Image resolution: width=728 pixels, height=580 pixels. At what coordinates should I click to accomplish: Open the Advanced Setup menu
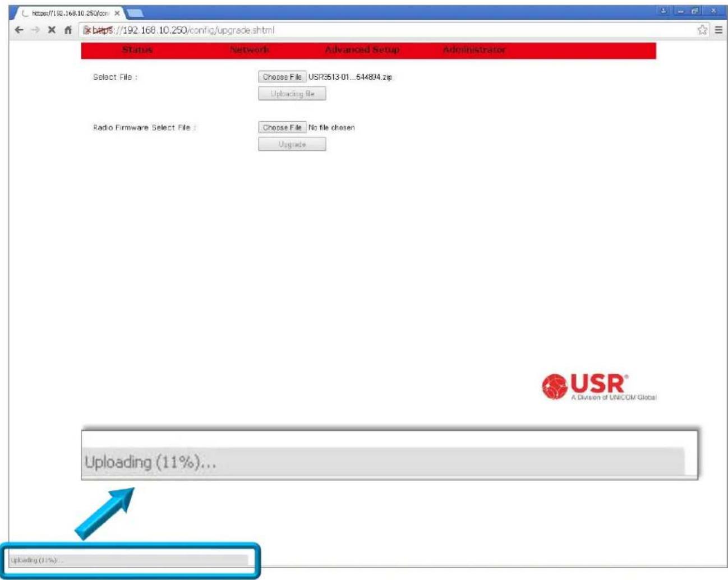tap(362, 50)
